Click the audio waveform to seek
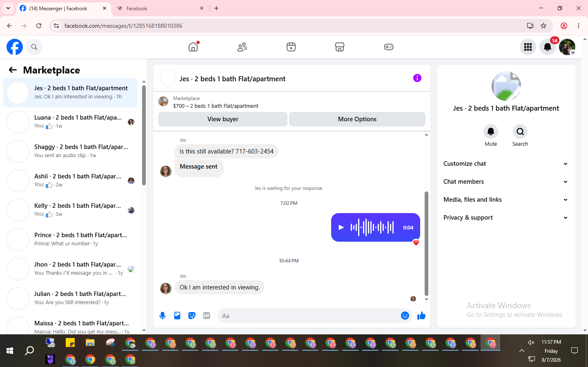 [372, 227]
